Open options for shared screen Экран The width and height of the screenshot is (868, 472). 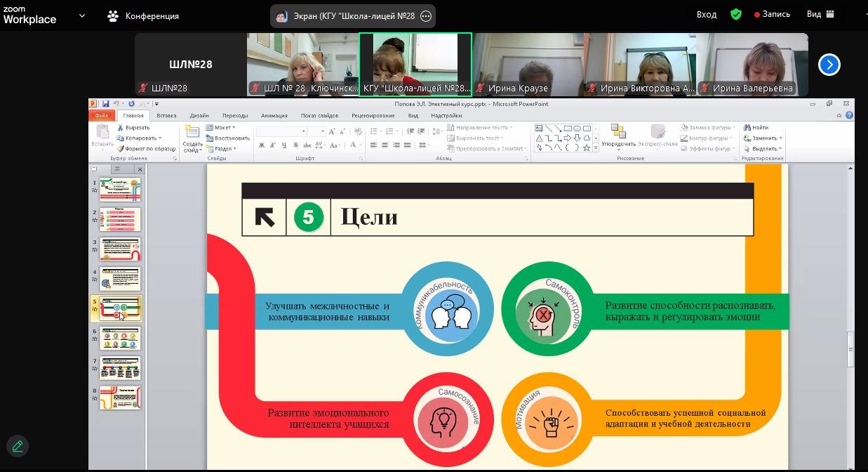point(426,16)
